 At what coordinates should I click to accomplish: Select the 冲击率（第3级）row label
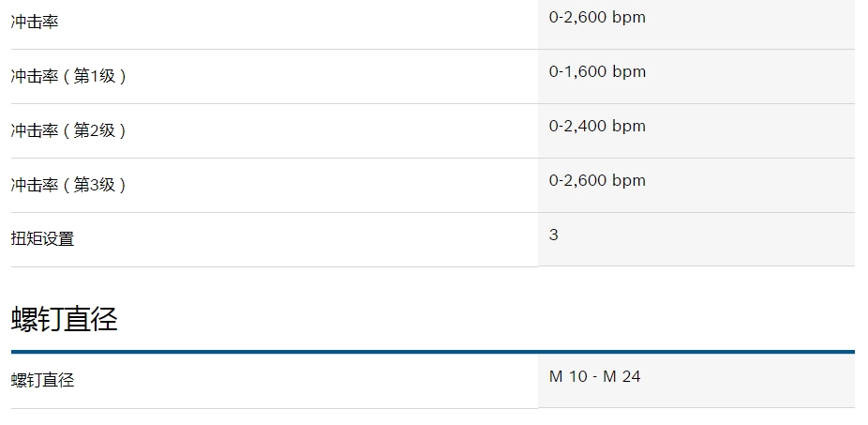(x=68, y=185)
